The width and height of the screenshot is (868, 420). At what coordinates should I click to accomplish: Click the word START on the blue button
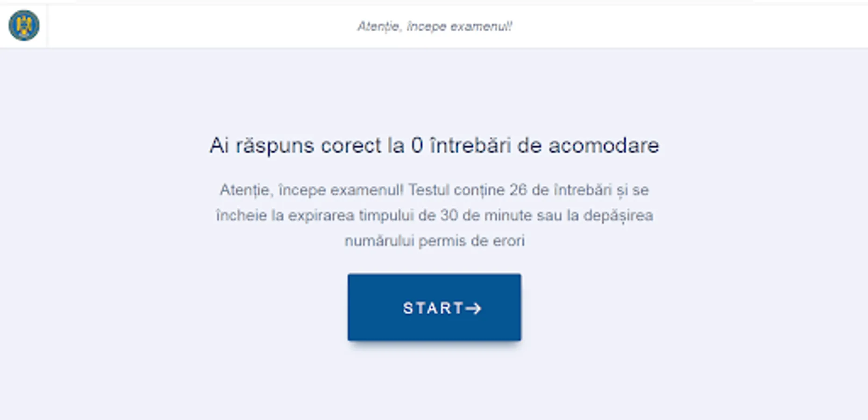434,308
